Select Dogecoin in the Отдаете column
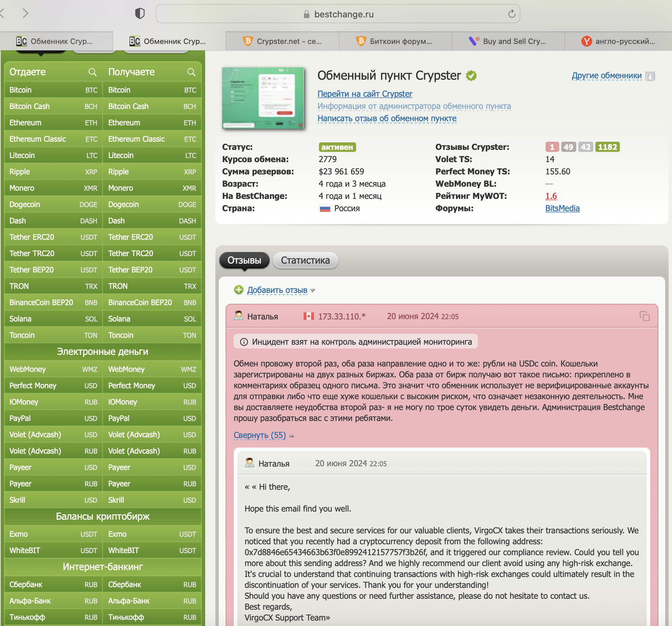The width and height of the screenshot is (672, 626). (54, 204)
